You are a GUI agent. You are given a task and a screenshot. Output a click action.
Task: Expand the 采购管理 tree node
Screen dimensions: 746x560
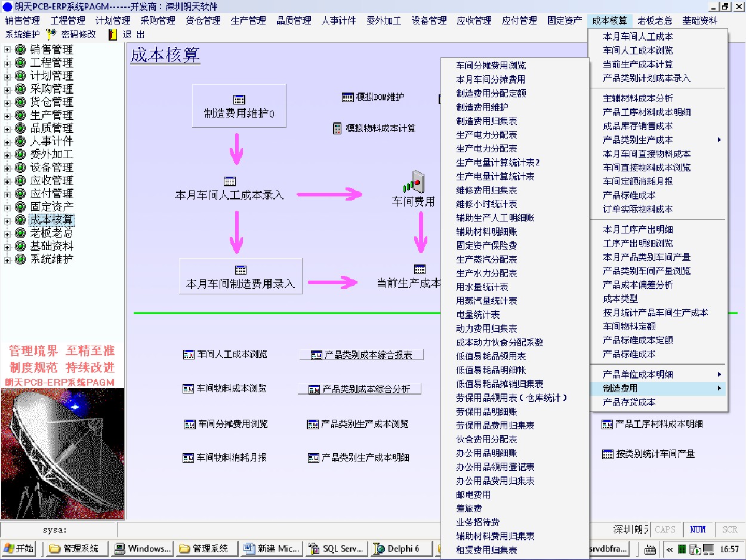(x=8, y=89)
